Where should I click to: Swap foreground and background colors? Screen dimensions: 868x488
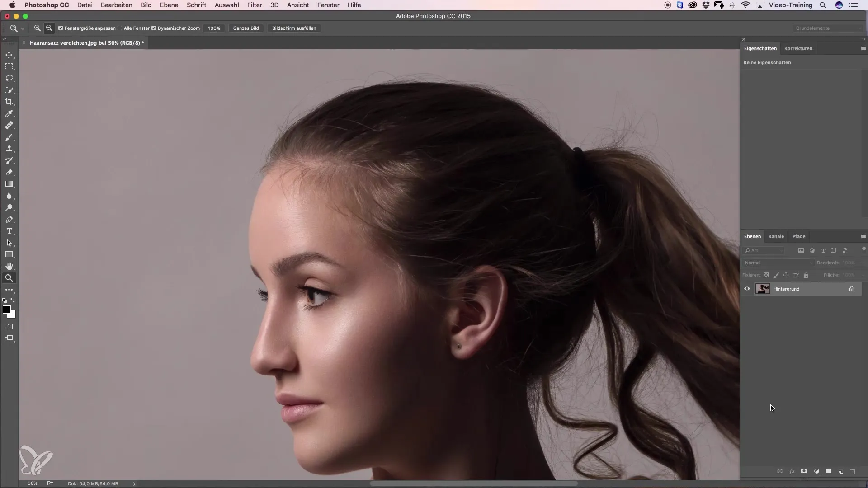[x=13, y=300]
